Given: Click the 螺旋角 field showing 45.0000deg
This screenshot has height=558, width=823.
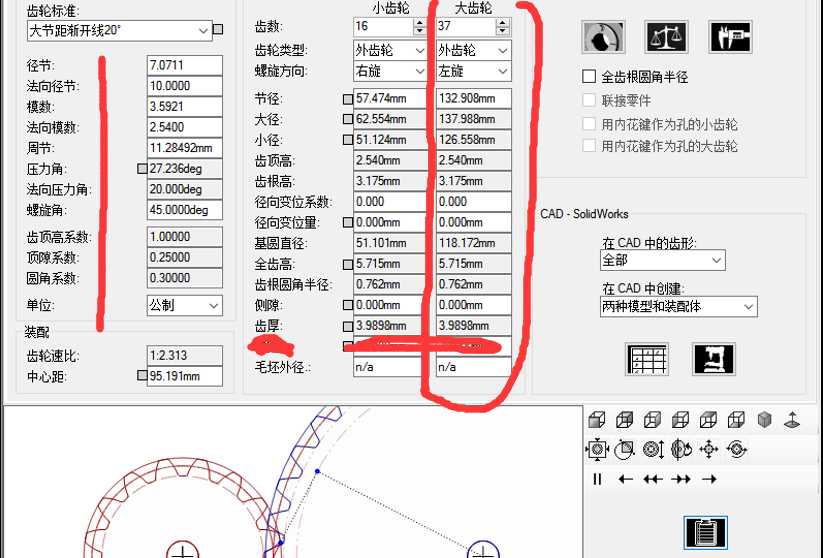Looking at the screenshot, I should tap(185, 210).
